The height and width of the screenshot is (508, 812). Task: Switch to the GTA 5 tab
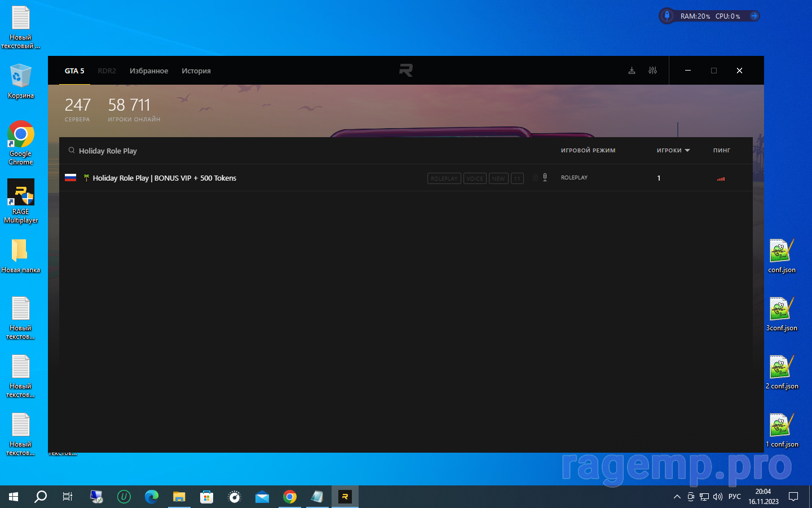click(x=74, y=71)
